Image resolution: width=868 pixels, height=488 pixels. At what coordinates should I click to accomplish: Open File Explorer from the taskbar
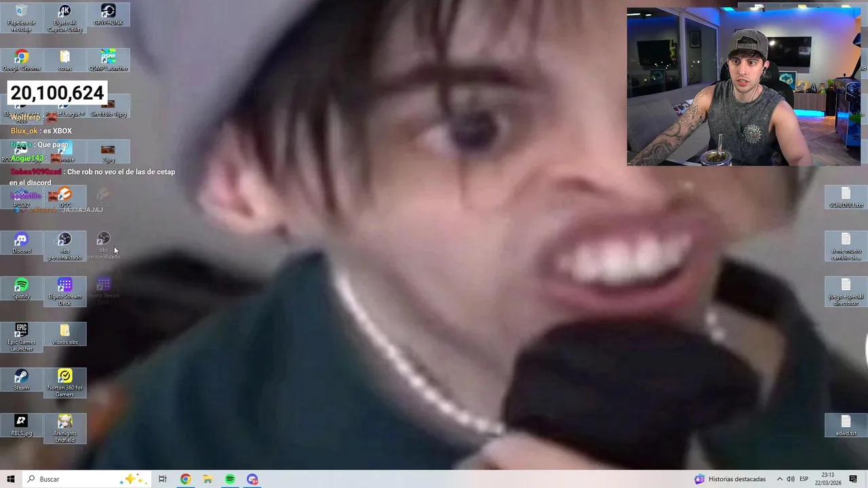click(208, 479)
